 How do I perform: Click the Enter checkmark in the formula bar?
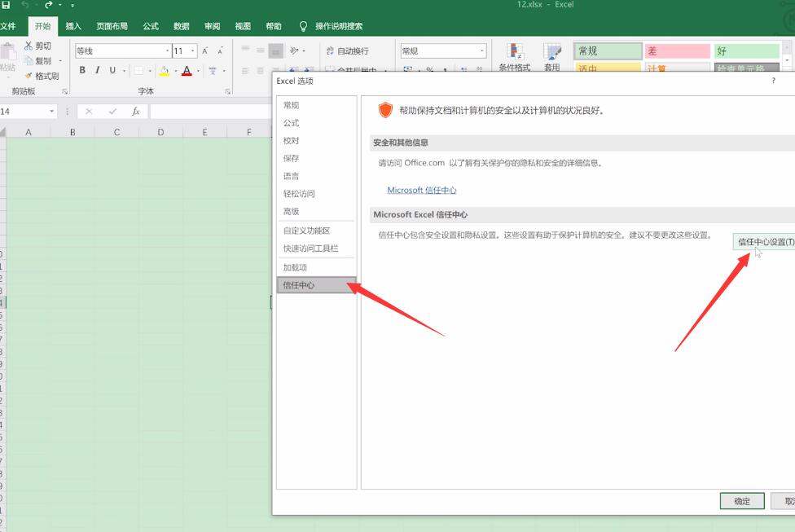(x=112, y=111)
